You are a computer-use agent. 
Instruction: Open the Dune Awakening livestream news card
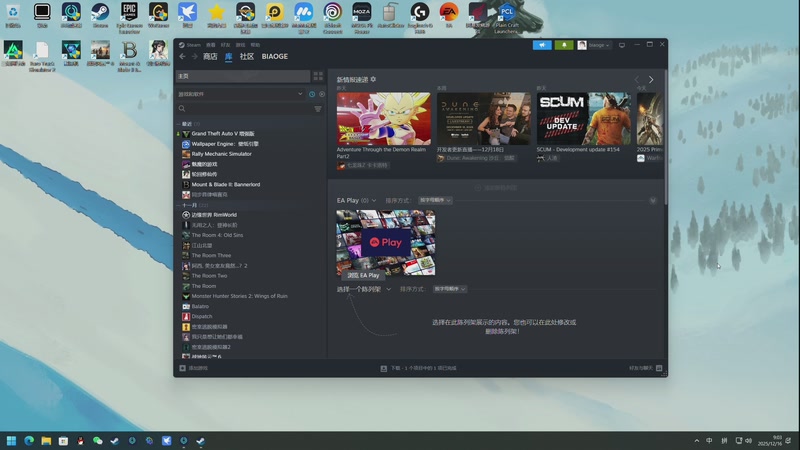coord(484,118)
